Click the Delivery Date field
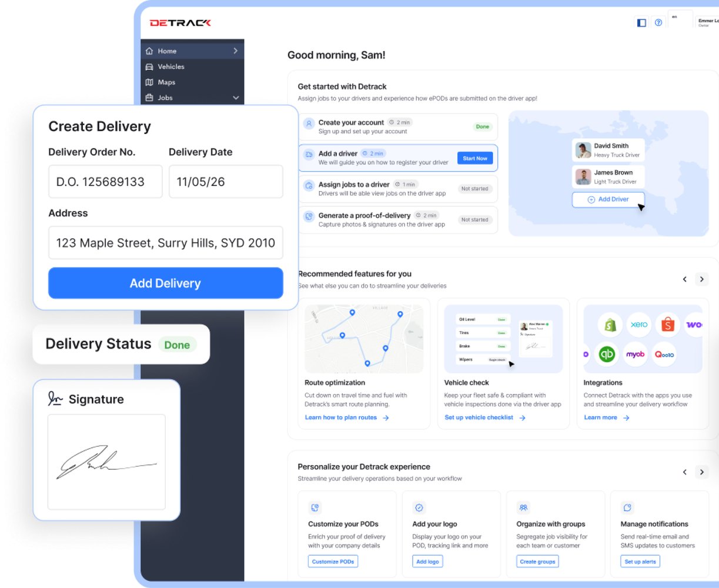The height and width of the screenshot is (588, 719). coord(226,182)
